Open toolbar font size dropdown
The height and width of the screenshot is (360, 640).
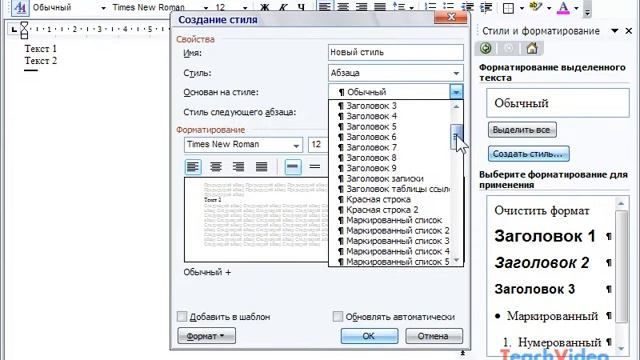[245, 8]
